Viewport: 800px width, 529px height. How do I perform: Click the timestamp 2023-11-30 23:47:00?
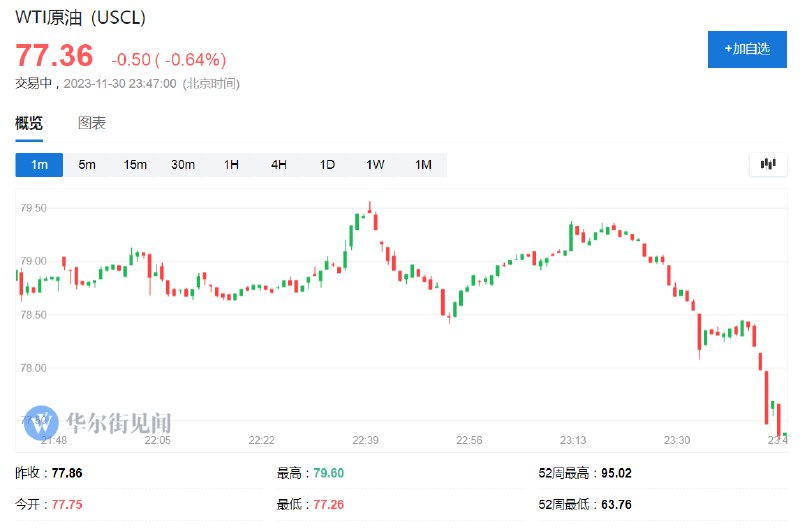[120, 84]
